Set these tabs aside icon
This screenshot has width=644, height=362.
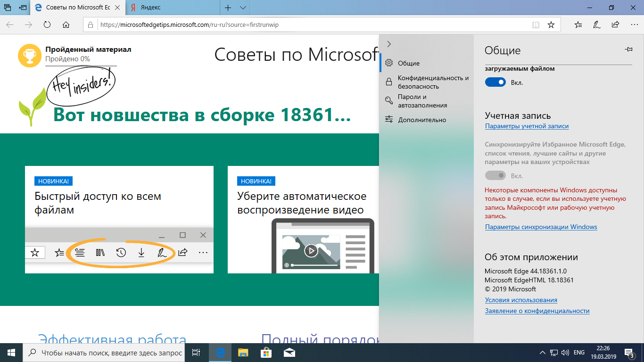coord(23,8)
